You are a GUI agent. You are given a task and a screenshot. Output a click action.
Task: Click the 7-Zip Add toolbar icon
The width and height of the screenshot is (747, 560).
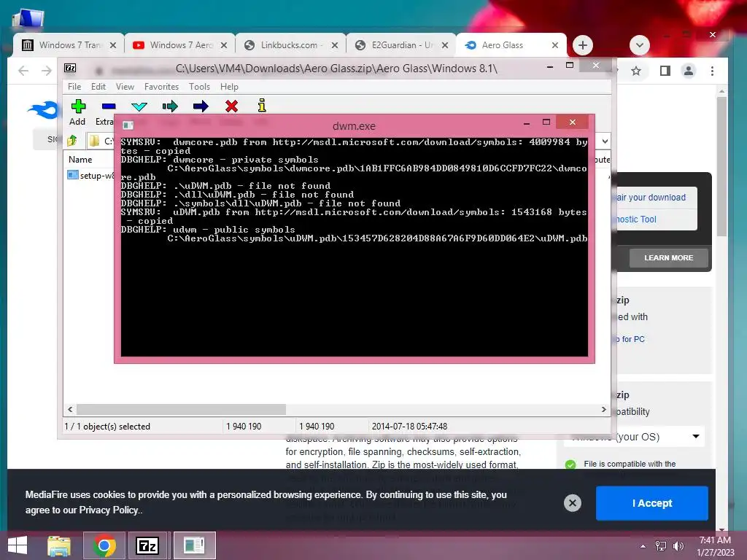click(78, 106)
